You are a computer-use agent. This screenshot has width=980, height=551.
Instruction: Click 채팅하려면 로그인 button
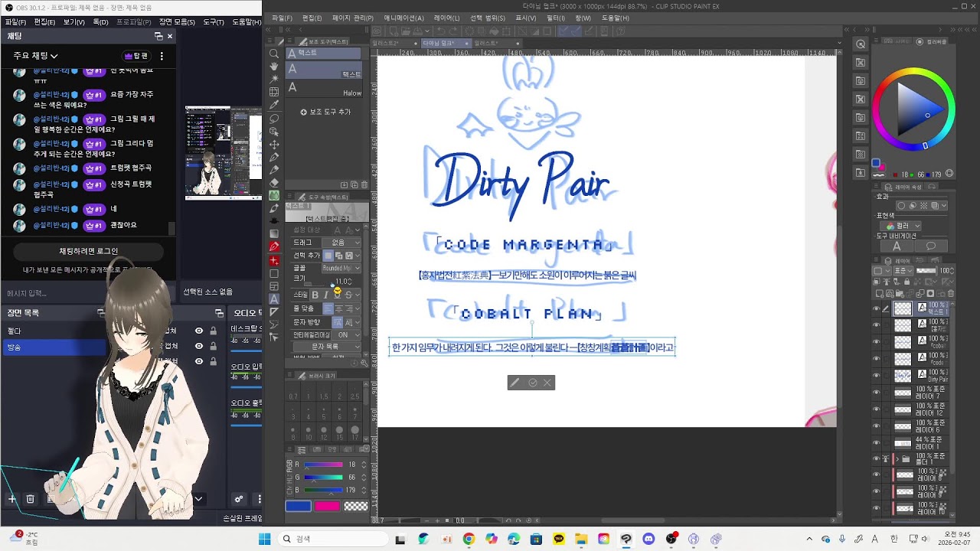pyautogui.click(x=88, y=251)
